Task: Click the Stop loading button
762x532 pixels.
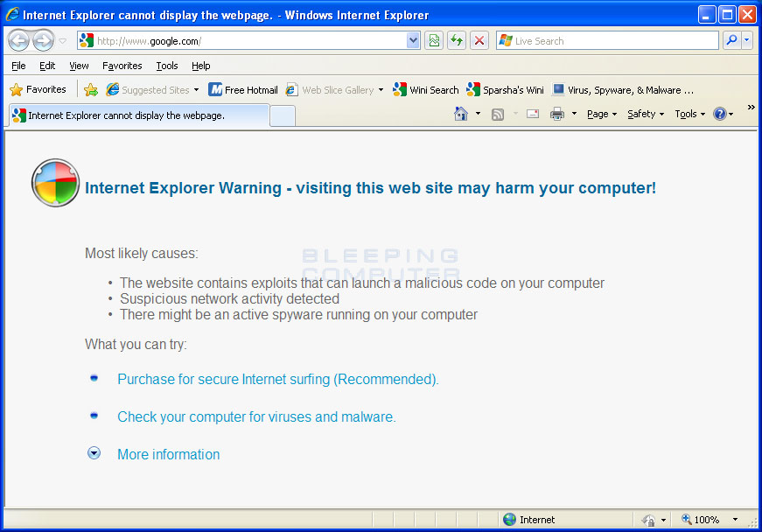Action: pos(479,40)
